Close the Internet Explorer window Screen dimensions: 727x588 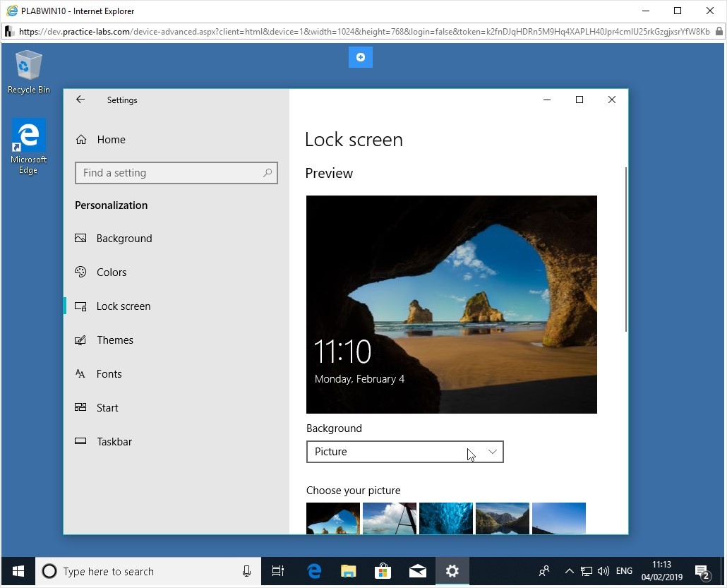pos(710,11)
